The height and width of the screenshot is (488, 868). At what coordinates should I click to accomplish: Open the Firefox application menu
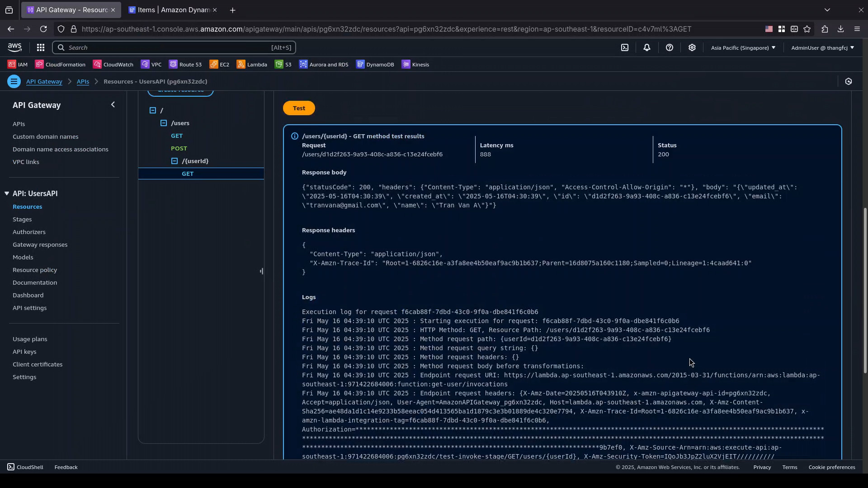[857, 29]
